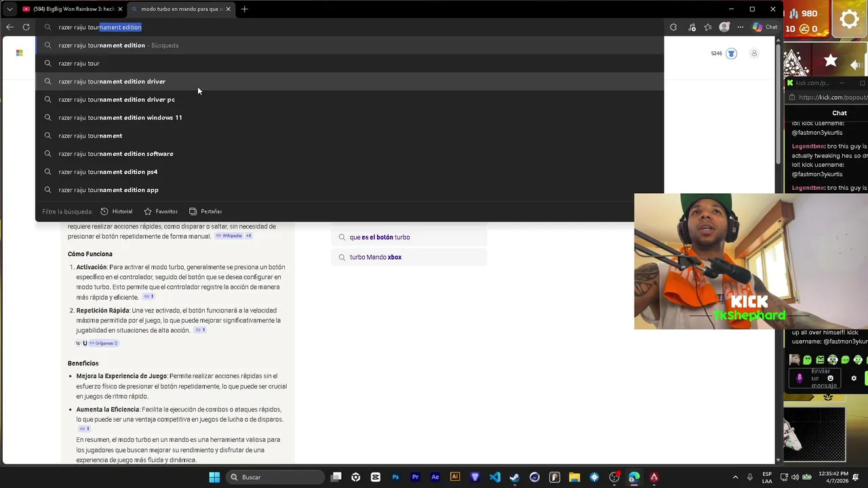
Task: Click the Microsoft logo on Bing page
Action: [19, 53]
